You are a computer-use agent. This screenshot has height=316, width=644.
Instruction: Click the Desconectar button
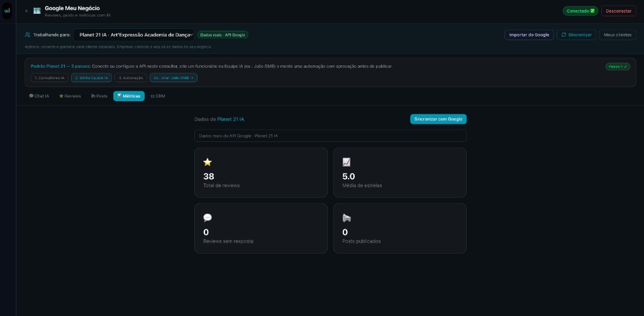(x=619, y=11)
